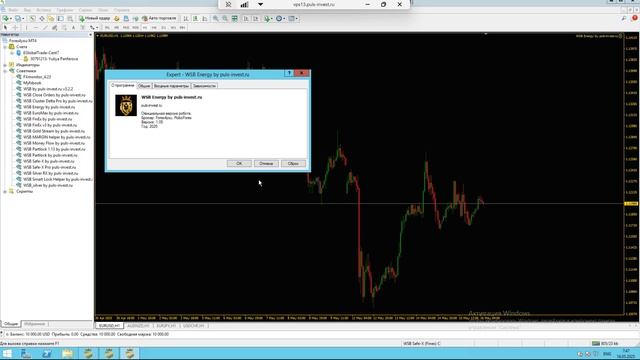The height and width of the screenshot is (360, 640).
Task: Click the WSB Energy lion logo
Action: (126, 105)
